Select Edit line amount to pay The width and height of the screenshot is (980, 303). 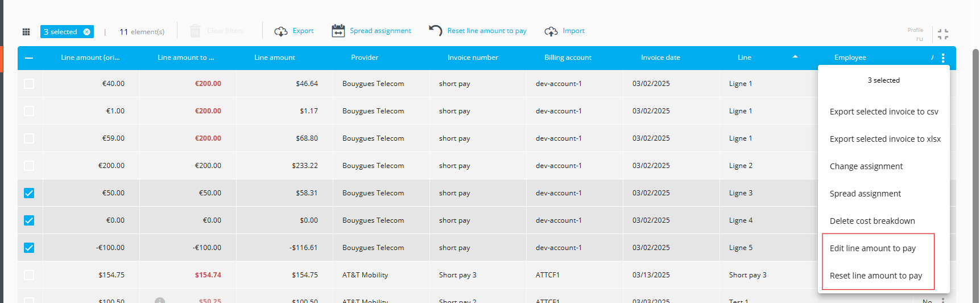tap(873, 248)
